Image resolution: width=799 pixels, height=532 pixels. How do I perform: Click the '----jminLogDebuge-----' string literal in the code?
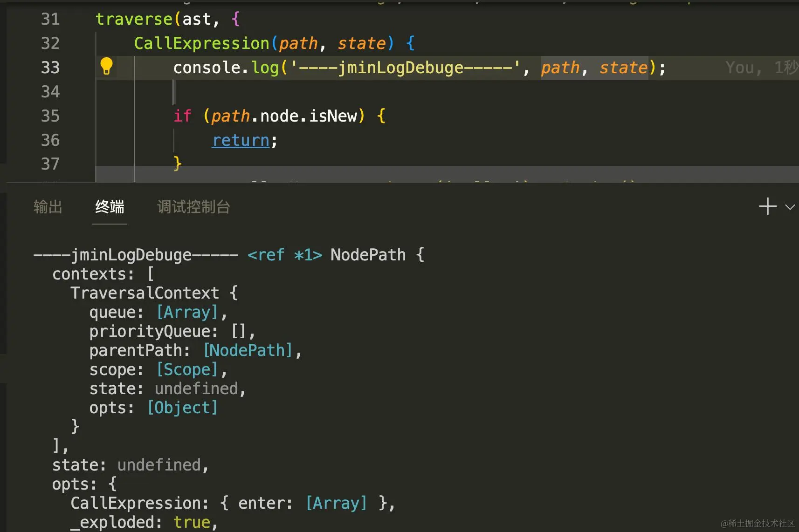click(x=405, y=68)
